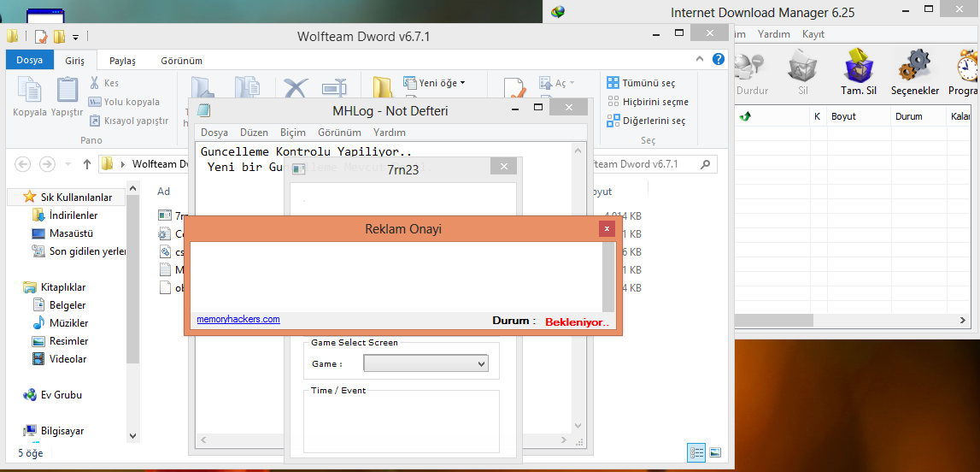Click green arrow column icon in IDM
The height and width of the screenshot is (472, 980).
[x=745, y=116]
